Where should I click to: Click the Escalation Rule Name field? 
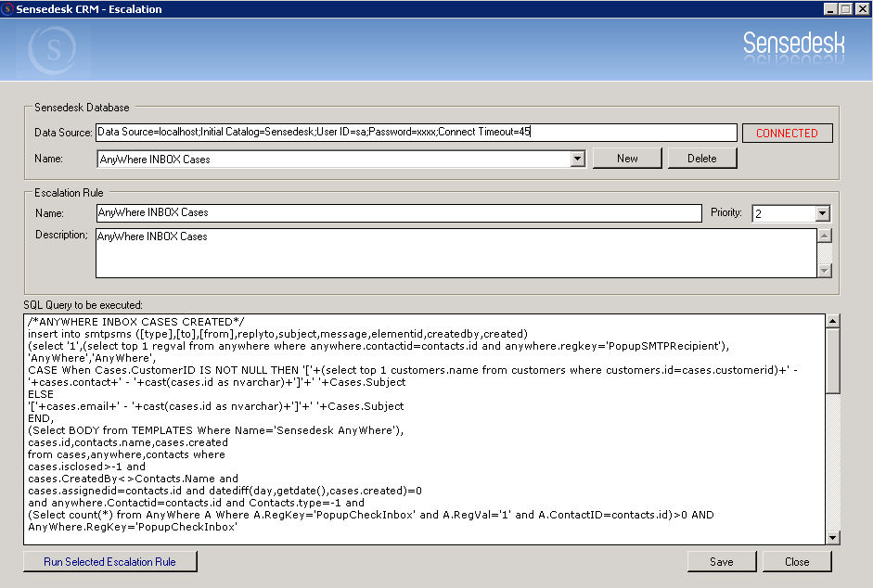coord(399,212)
